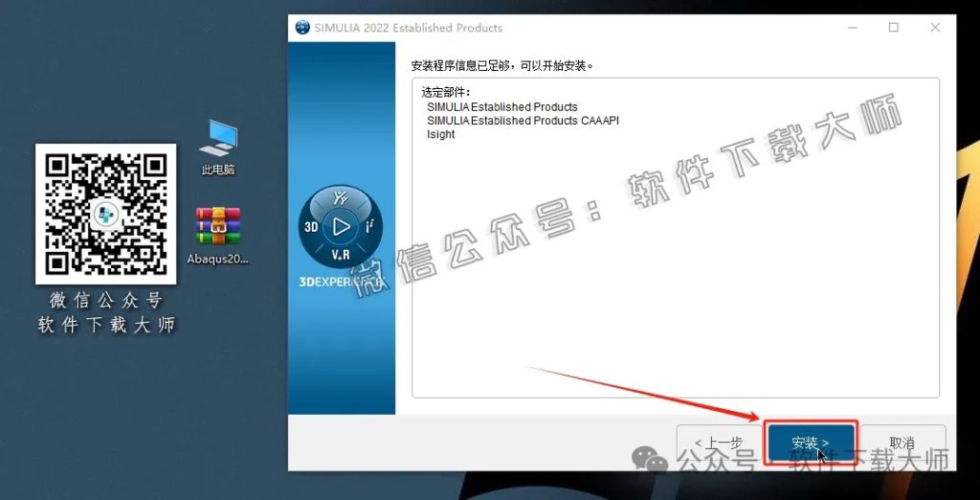Select the 'Isight' component line
Screen dimensions: 980x500
(440, 134)
